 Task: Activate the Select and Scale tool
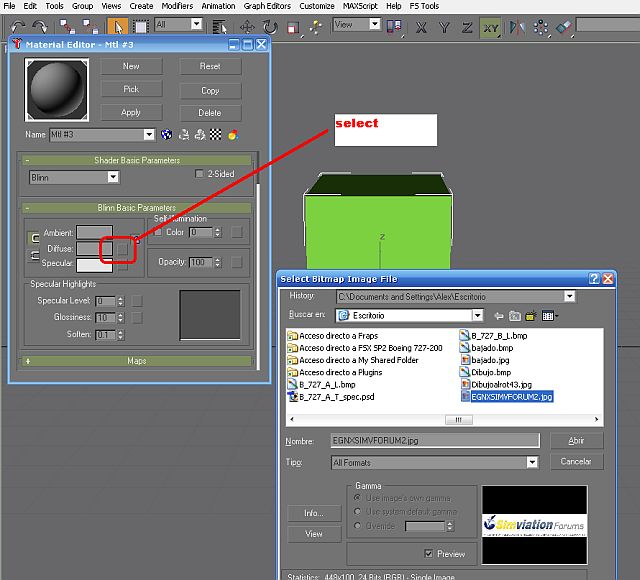[293, 28]
